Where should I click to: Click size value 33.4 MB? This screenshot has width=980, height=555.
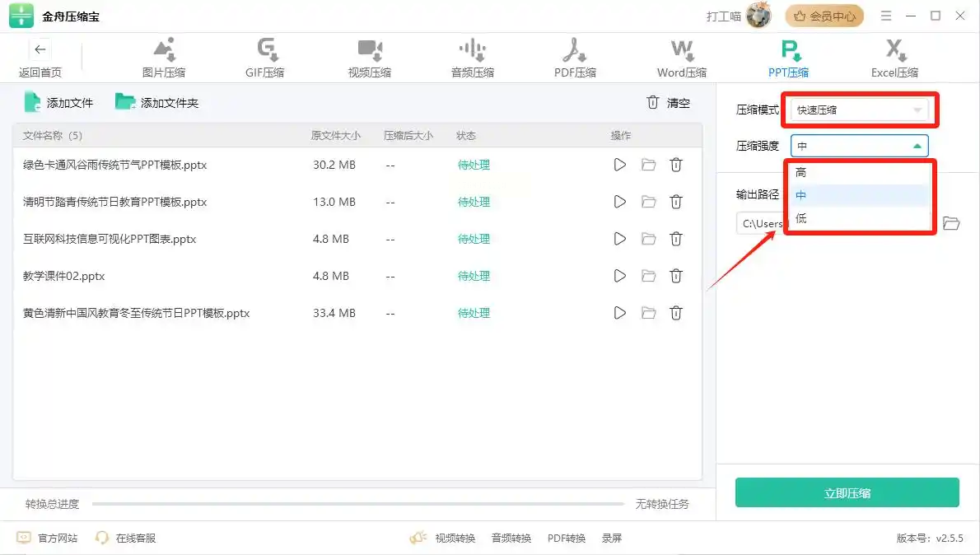(334, 313)
